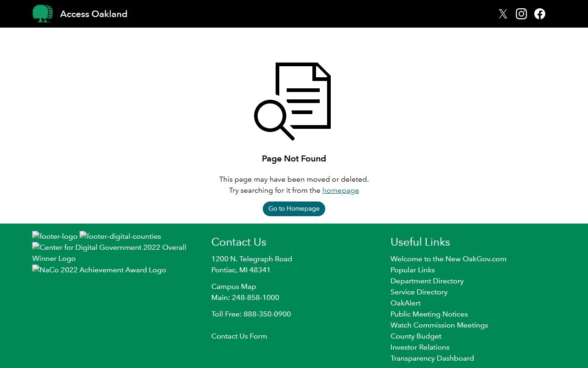The height and width of the screenshot is (368, 588).
Task: Open Public Meeting Notices link
Action: point(429,314)
